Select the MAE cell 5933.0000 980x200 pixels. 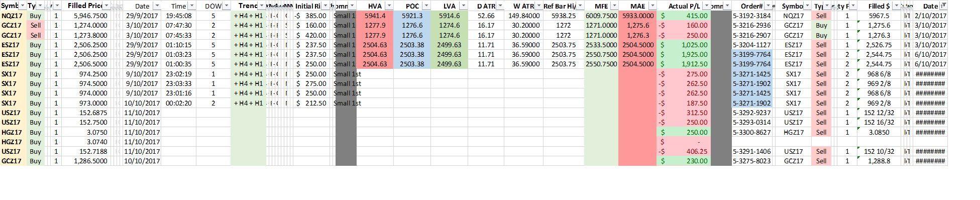coord(637,16)
